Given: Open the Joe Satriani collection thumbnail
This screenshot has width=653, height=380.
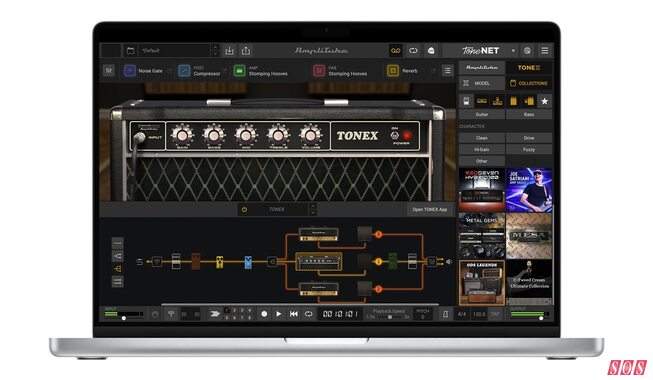Looking at the screenshot, I should coord(529,190).
